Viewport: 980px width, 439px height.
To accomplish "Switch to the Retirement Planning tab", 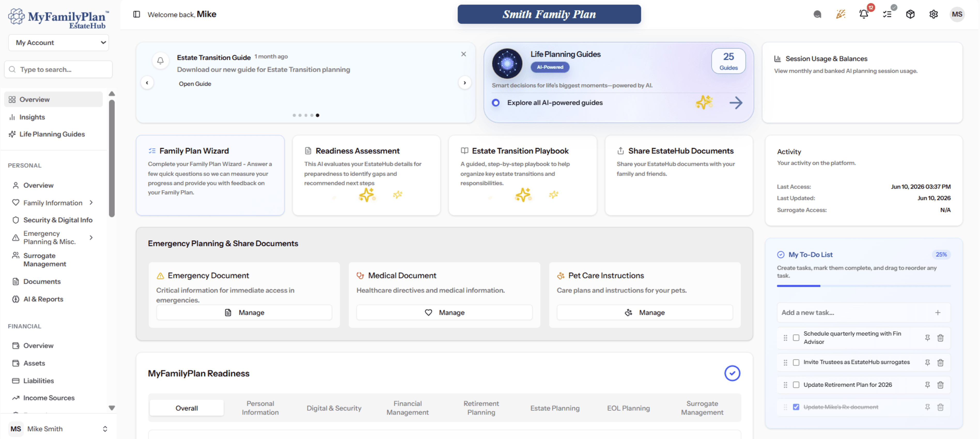I will pos(481,408).
